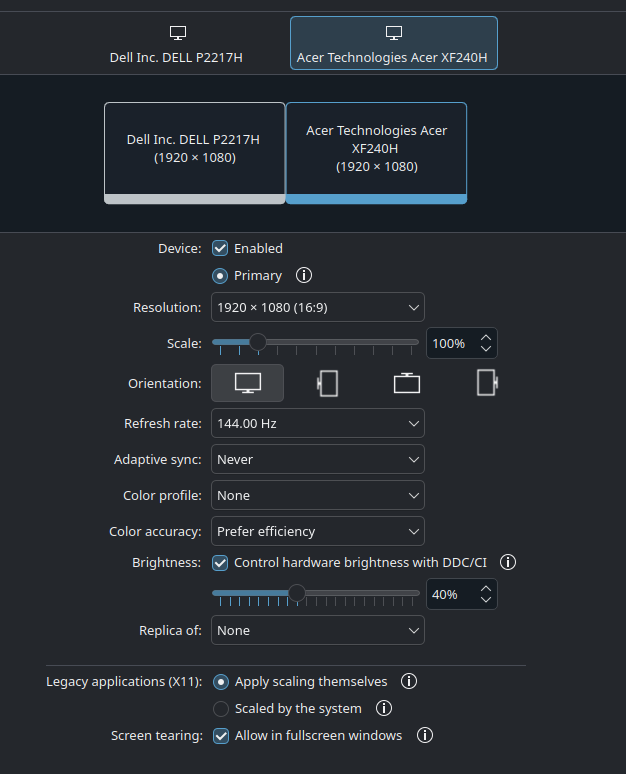Toggle Control hardware brightness with DDC/CI

tap(220, 563)
